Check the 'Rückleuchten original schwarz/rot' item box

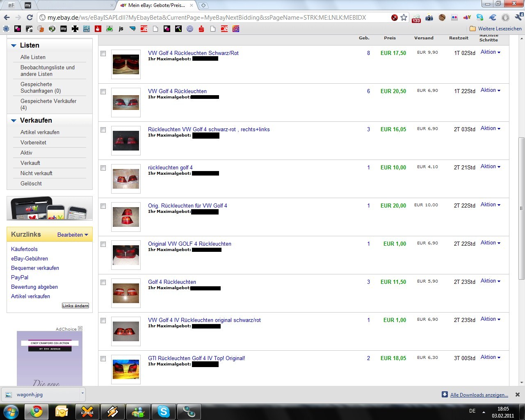coord(103,321)
